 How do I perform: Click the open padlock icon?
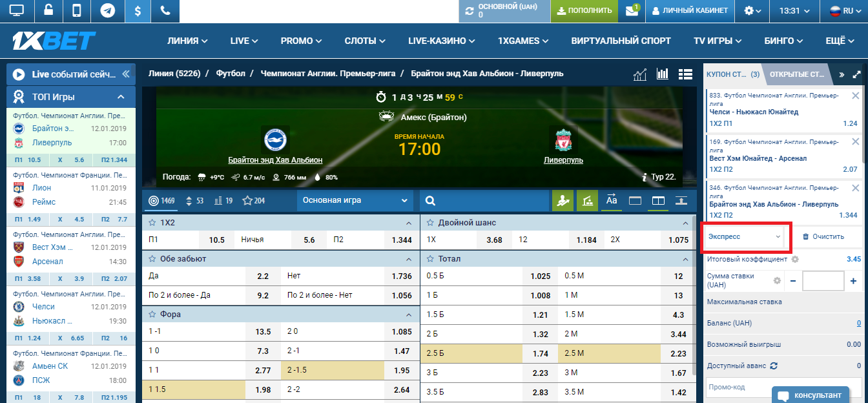tap(48, 10)
